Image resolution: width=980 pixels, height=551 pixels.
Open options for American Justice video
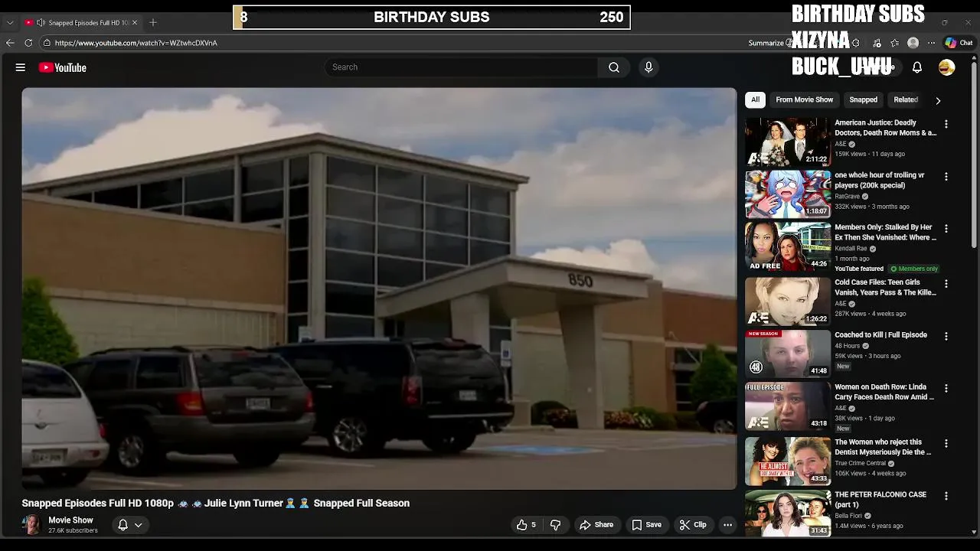pos(946,124)
